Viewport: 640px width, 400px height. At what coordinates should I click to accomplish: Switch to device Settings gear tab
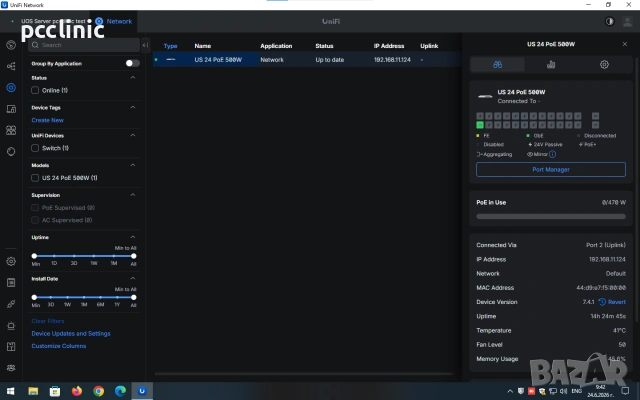[604, 64]
